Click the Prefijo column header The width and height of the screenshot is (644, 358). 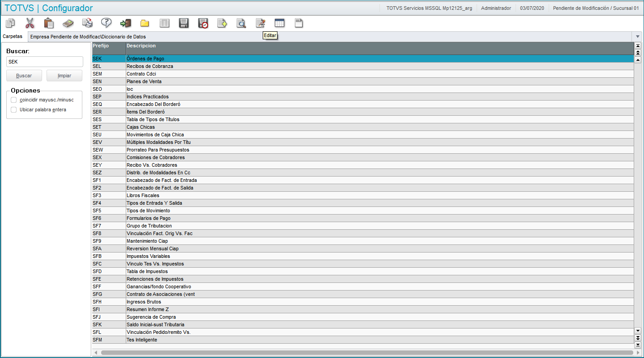(109, 48)
